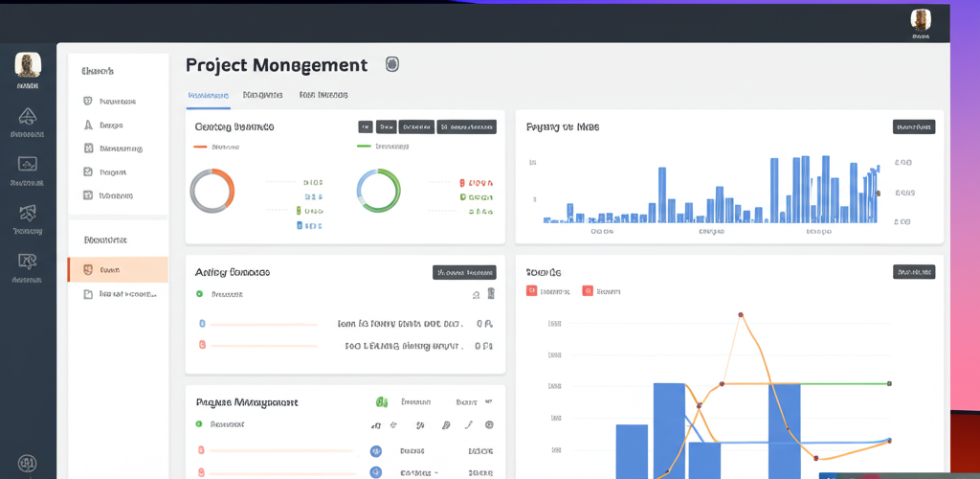Switch to second tab under Project Management

click(262, 95)
